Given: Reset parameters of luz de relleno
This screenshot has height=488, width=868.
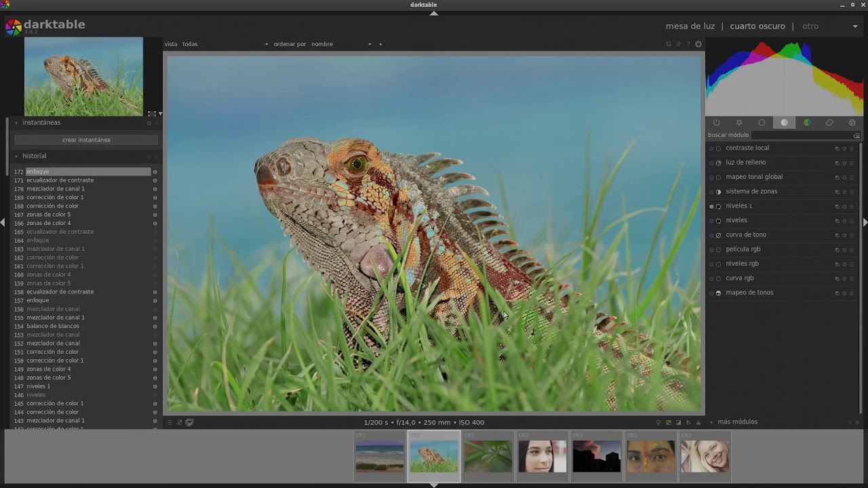Looking at the screenshot, I should tap(844, 163).
